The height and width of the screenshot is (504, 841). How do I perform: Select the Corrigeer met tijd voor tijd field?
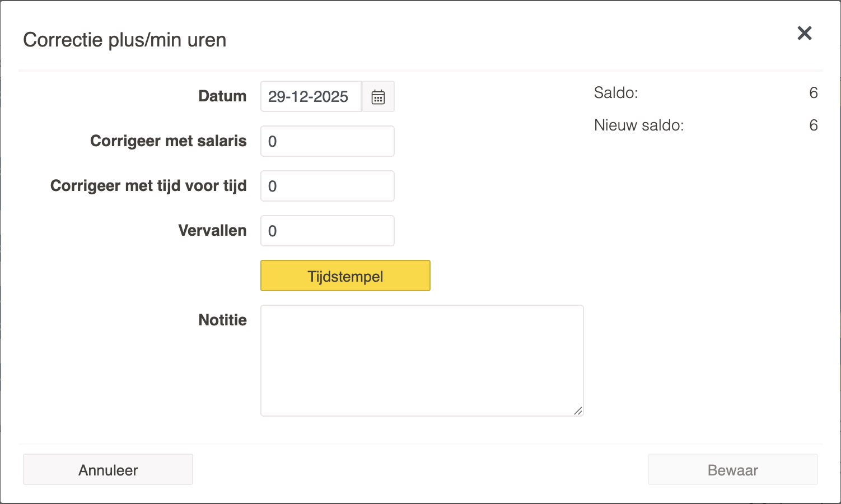coord(328,186)
